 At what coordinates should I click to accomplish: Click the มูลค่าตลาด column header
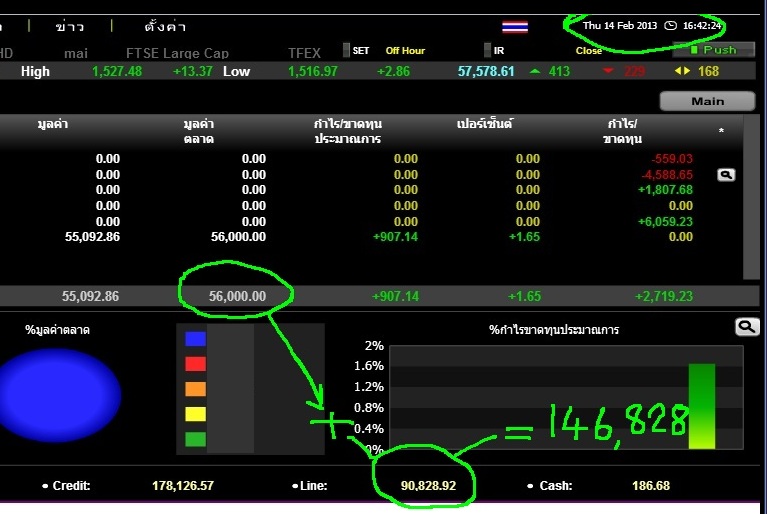point(199,131)
